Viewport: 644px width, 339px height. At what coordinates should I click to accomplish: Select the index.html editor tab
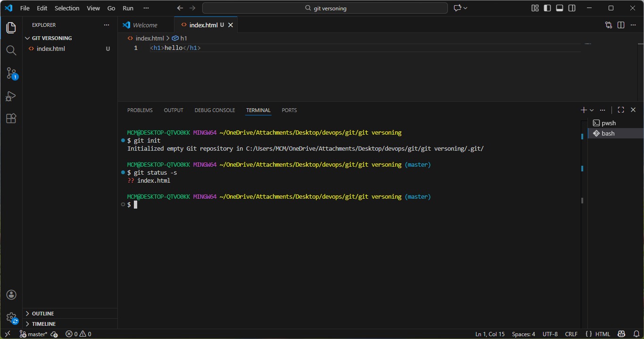pos(206,25)
